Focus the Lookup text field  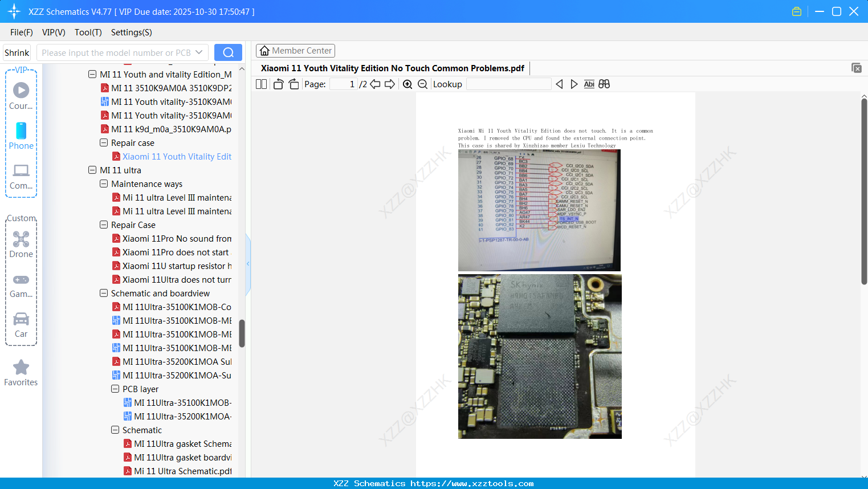pyautogui.click(x=509, y=84)
